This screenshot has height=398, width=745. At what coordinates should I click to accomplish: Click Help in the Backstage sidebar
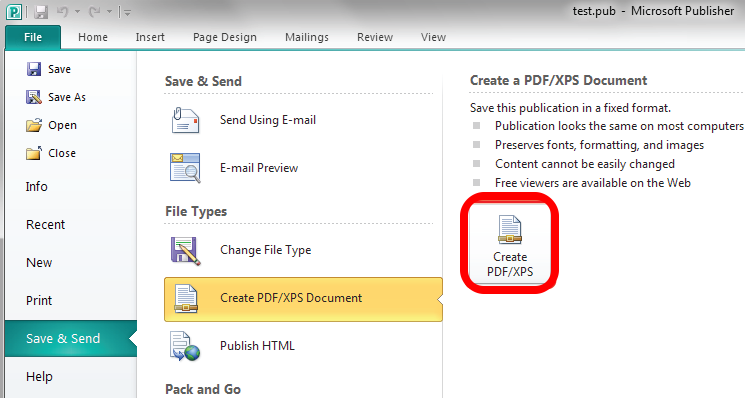coord(39,377)
